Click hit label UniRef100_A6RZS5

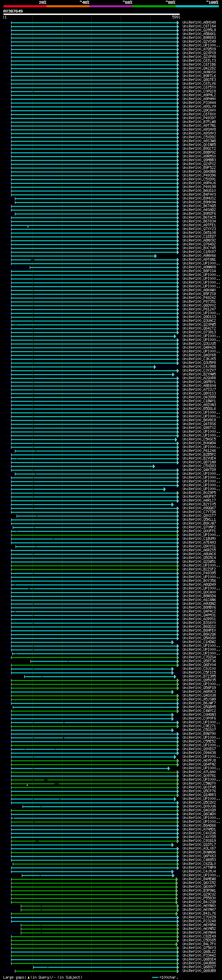click(199, 550)
